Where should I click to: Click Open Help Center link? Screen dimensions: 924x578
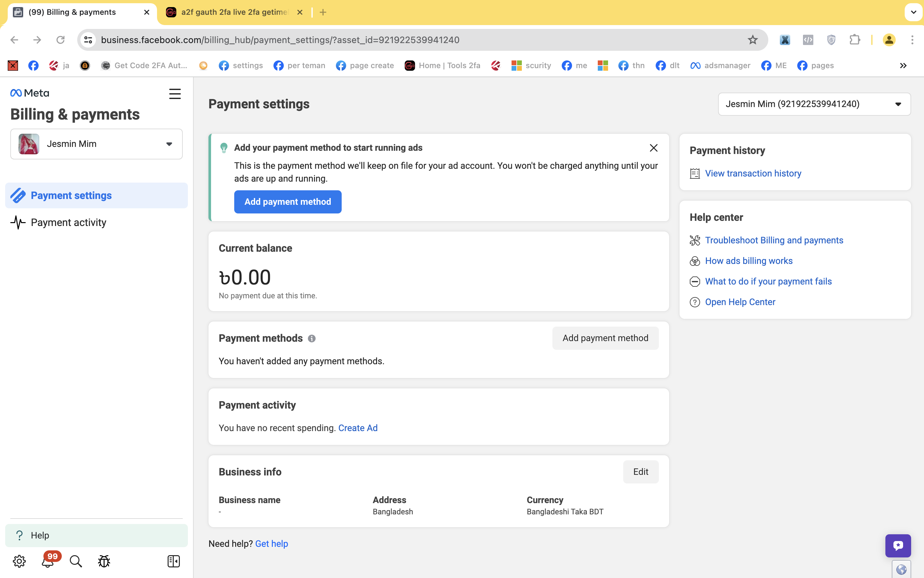coord(740,302)
